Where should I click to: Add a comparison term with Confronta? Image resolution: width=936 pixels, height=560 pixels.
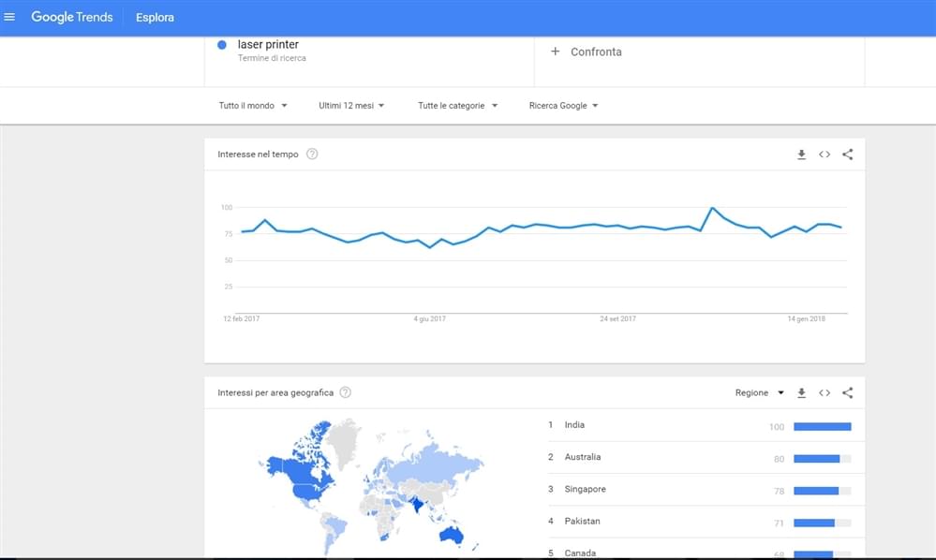(x=587, y=52)
